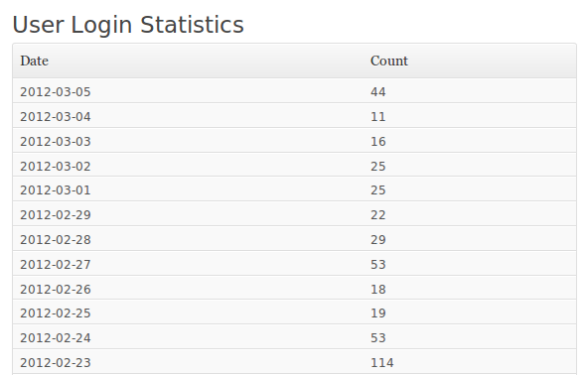Click the 2012-03-01 date cell
This screenshot has width=588, height=375.
pyautogui.click(x=56, y=189)
